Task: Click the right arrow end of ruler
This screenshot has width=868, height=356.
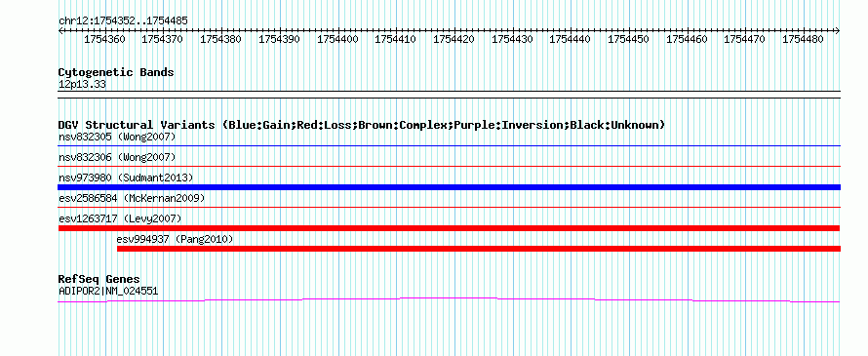Action: 838,31
